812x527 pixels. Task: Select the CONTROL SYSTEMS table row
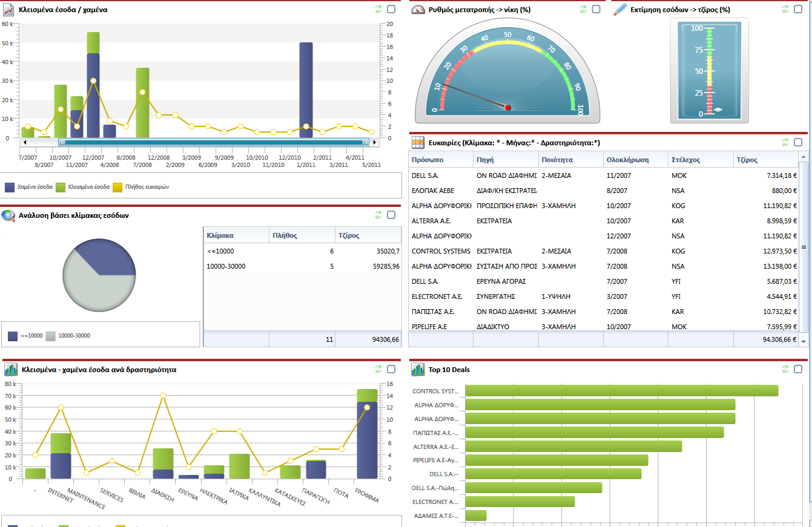[604, 251]
